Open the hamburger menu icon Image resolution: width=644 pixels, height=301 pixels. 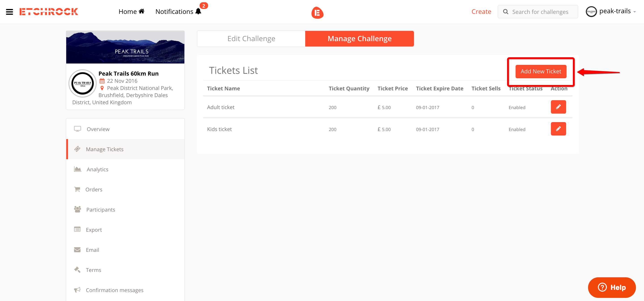[x=9, y=12]
